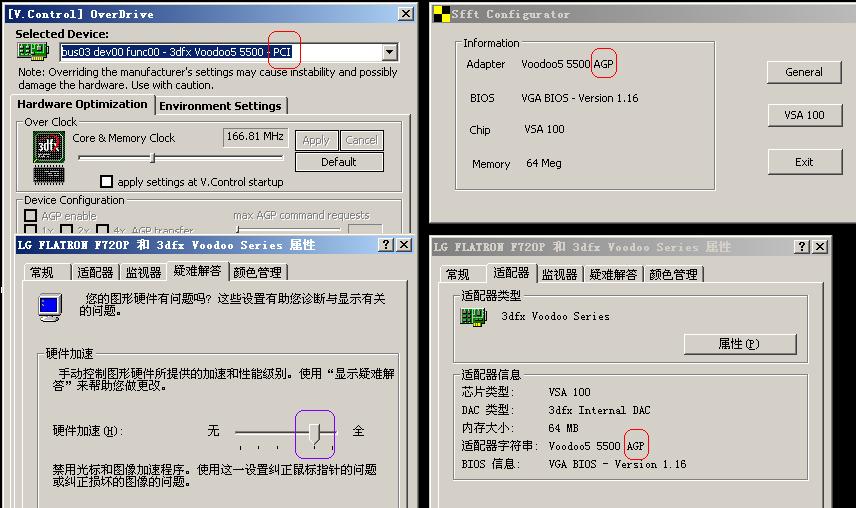This screenshot has width=856, height=508.
Task: Open 监视器 tab in right properties dialog
Action: pos(560,274)
